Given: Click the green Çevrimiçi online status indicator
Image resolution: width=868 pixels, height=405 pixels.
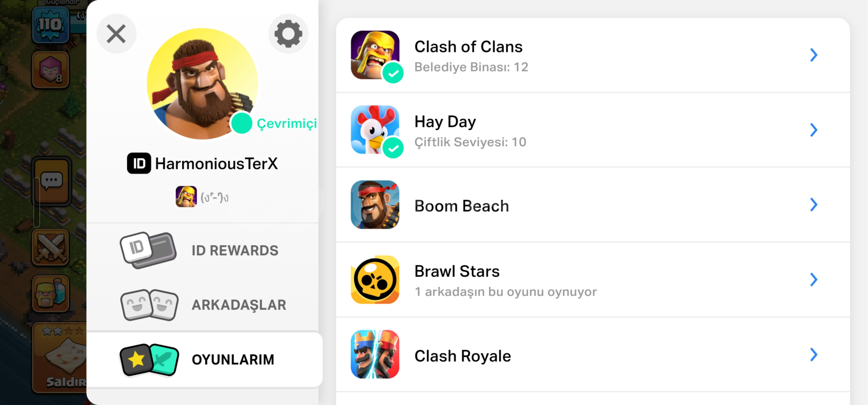Looking at the screenshot, I should pyautogui.click(x=242, y=123).
